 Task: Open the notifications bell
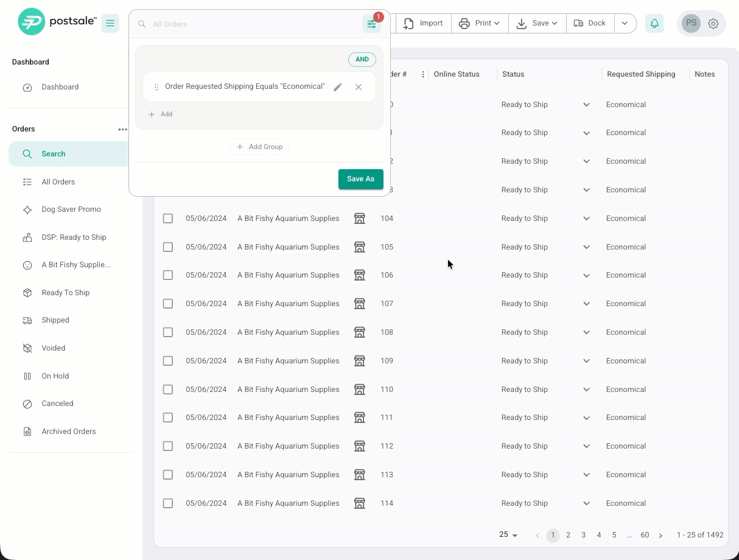pyautogui.click(x=654, y=24)
